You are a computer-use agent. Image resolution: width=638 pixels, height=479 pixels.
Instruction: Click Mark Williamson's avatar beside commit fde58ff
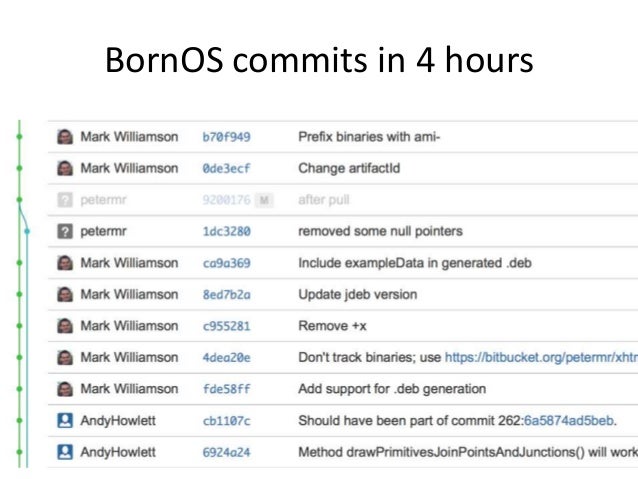click(65, 389)
